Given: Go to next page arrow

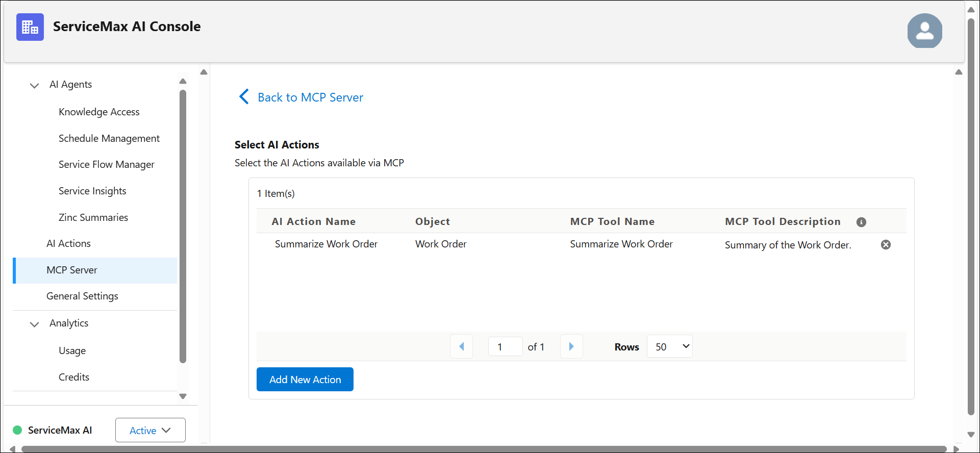Looking at the screenshot, I should click(x=571, y=347).
